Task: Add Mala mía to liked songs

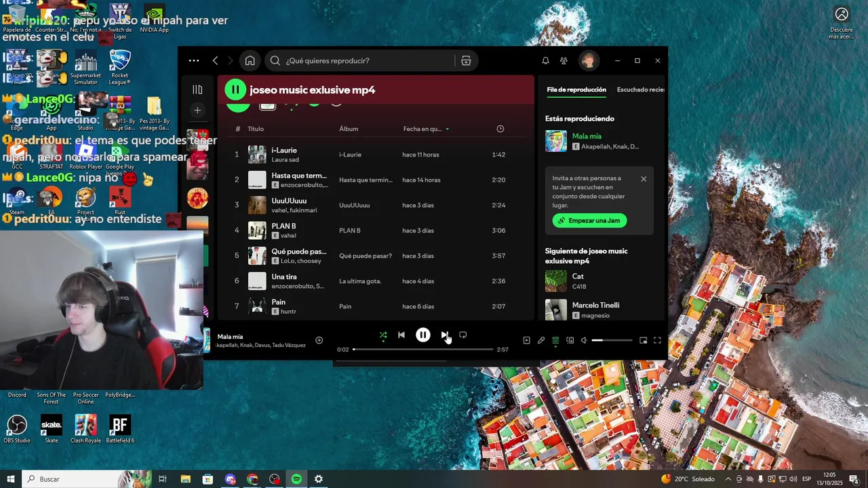Action: [x=319, y=340]
